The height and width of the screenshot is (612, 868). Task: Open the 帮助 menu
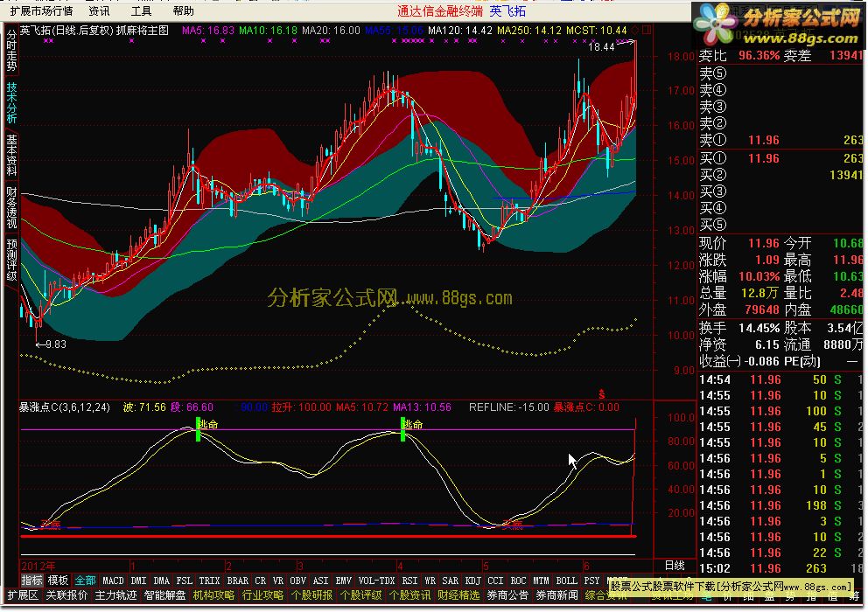[x=183, y=11]
